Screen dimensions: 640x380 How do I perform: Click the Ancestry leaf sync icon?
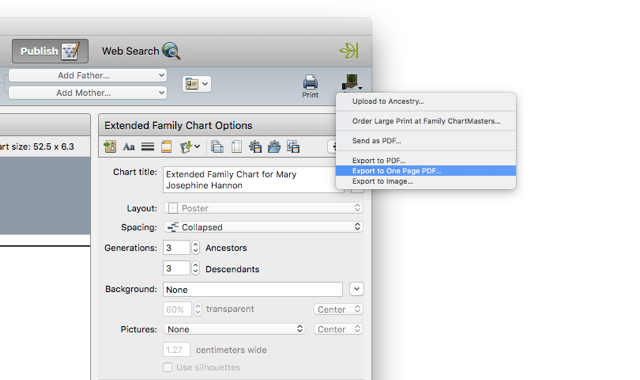(349, 51)
